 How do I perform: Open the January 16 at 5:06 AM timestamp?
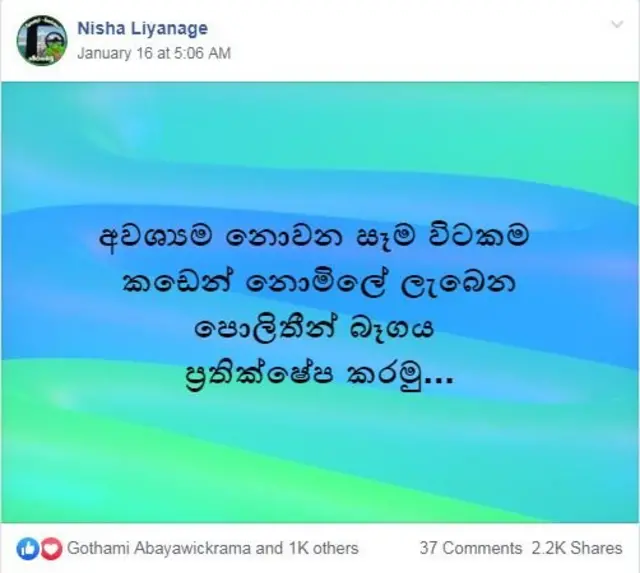pos(154,53)
